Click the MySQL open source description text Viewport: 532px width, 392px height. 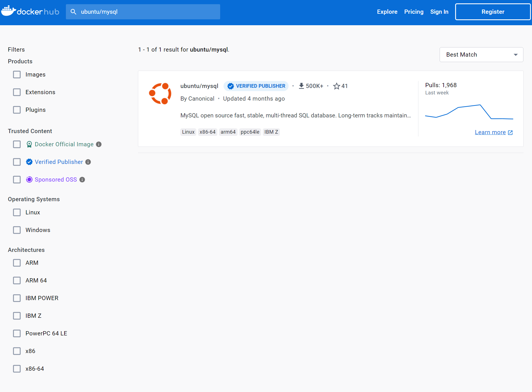coord(296,115)
